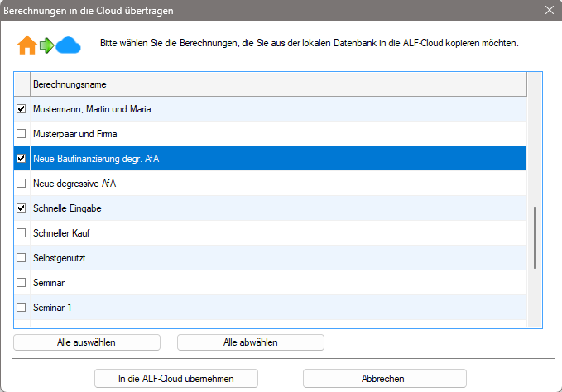The height and width of the screenshot is (392, 562).
Task: Uncheck the Schnelle Eingabe checkbox
Action: [22, 208]
